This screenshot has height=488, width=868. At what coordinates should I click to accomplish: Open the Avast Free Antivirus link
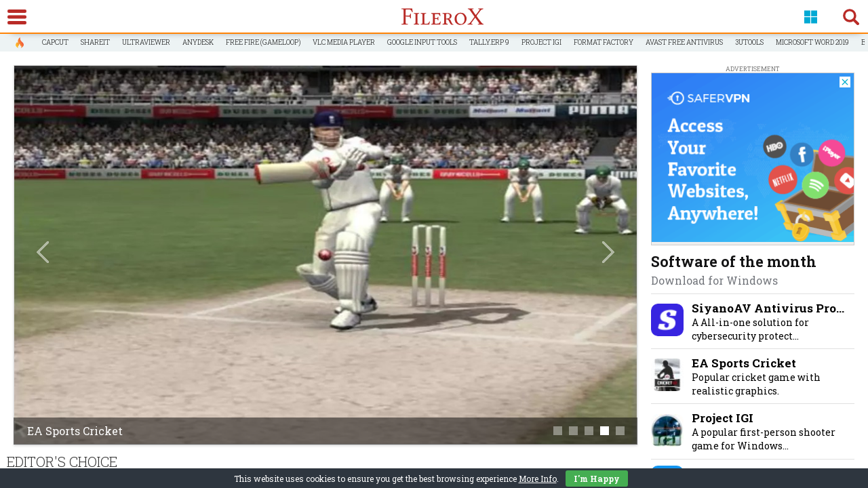click(x=684, y=43)
